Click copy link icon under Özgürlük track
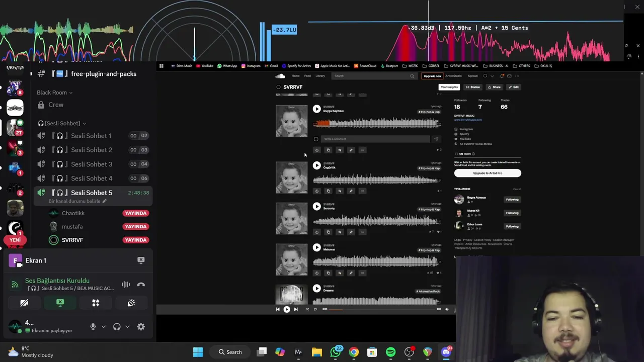644x362 pixels. 328,191
